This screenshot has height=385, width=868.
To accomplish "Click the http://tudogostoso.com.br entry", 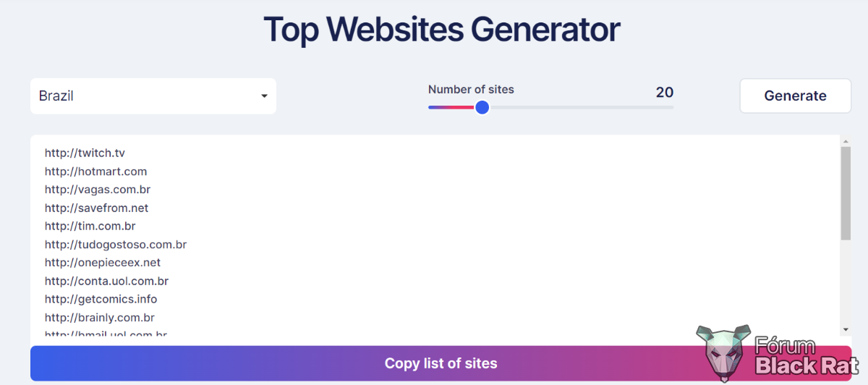I will 116,245.
